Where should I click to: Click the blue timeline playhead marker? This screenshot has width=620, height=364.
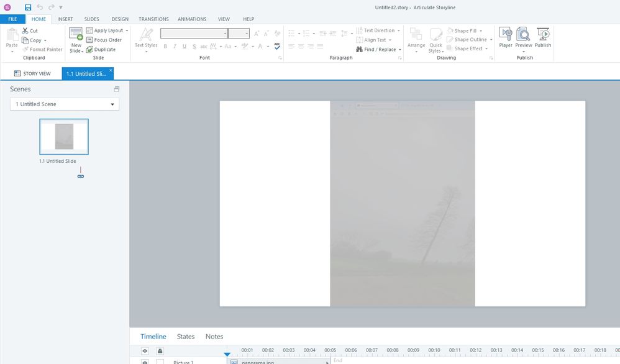click(x=227, y=355)
